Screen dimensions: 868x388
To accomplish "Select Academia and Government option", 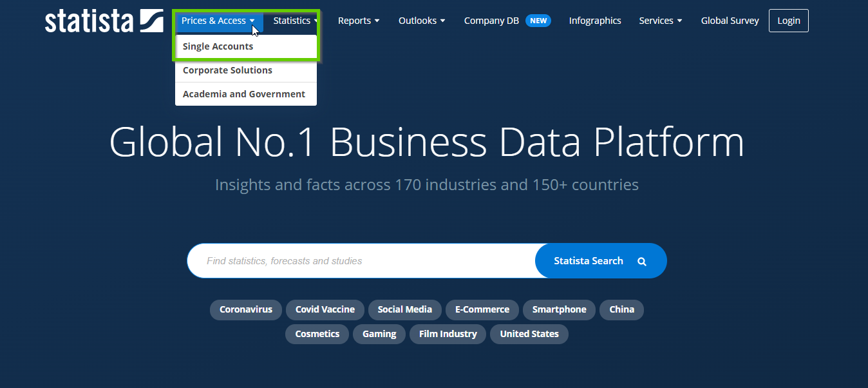I will [x=246, y=94].
